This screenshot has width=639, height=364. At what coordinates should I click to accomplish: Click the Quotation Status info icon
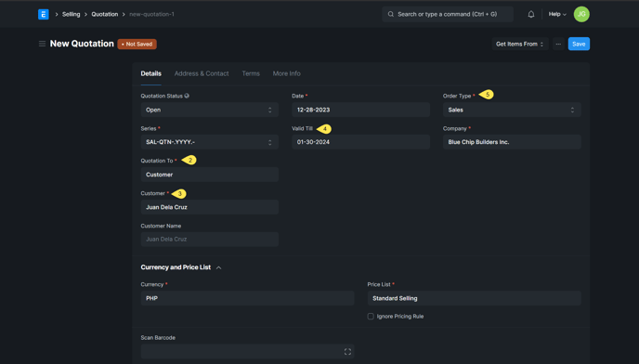tap(187, 96)
